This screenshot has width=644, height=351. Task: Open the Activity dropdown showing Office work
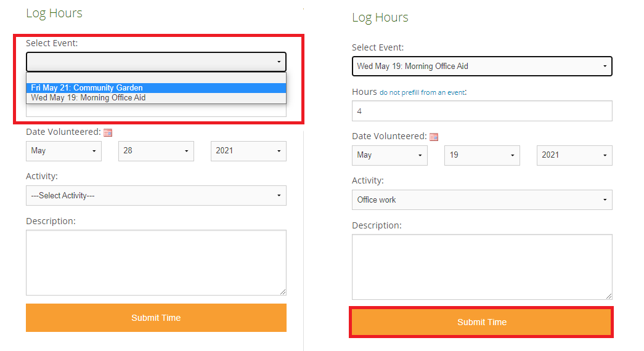[x=482, y=200]
